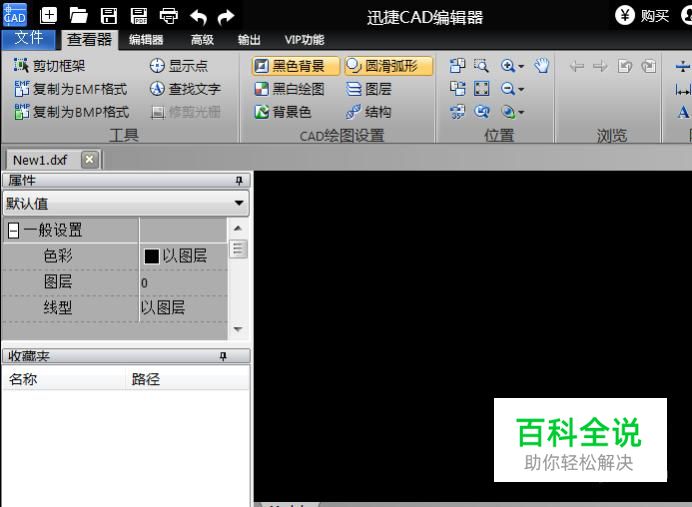Select the pan hand tool
The image size is (692, 507).
(x=542, y=66)
